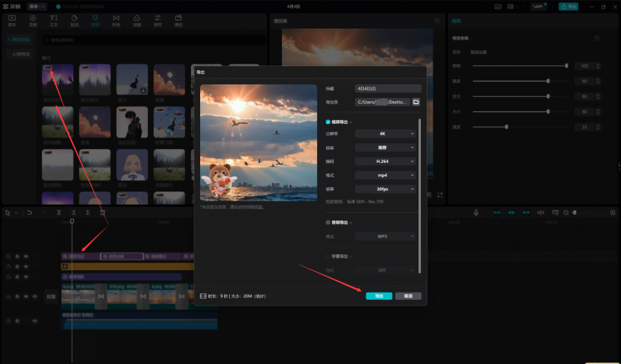Click the delete trash icon in the timeline toolbar

point(102,213)
